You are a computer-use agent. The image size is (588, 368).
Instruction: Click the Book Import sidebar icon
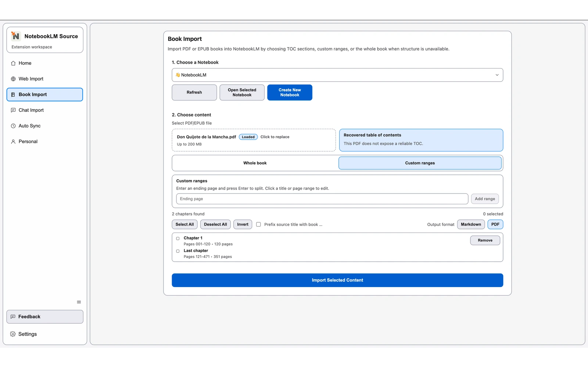coord(13,94)
